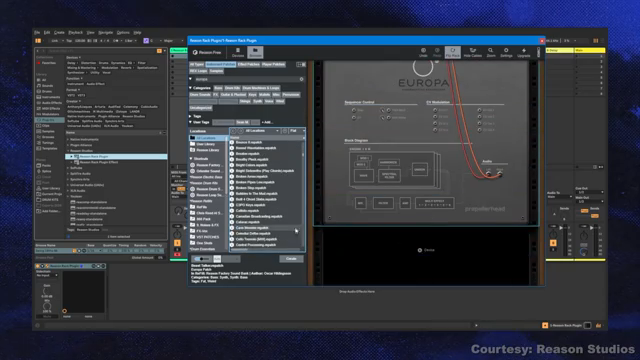Open the Flat view dropdown
The height and width of the screenshot is (360, 640).
(297, 131)
